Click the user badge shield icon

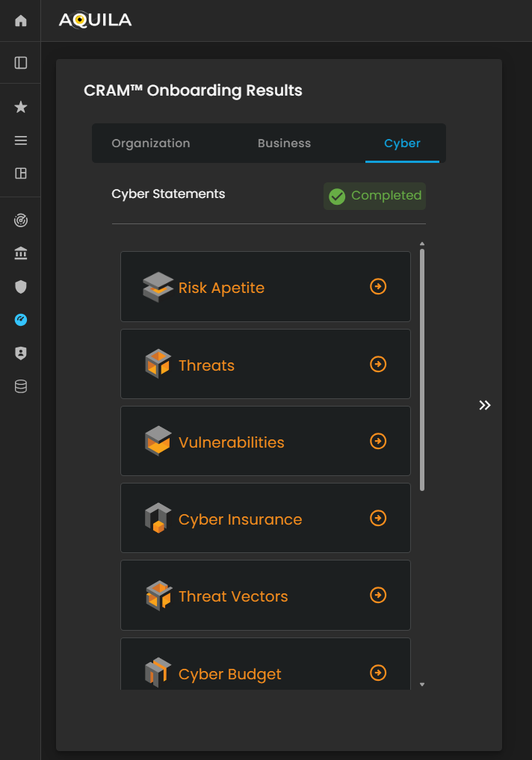[x=21, y=353]
